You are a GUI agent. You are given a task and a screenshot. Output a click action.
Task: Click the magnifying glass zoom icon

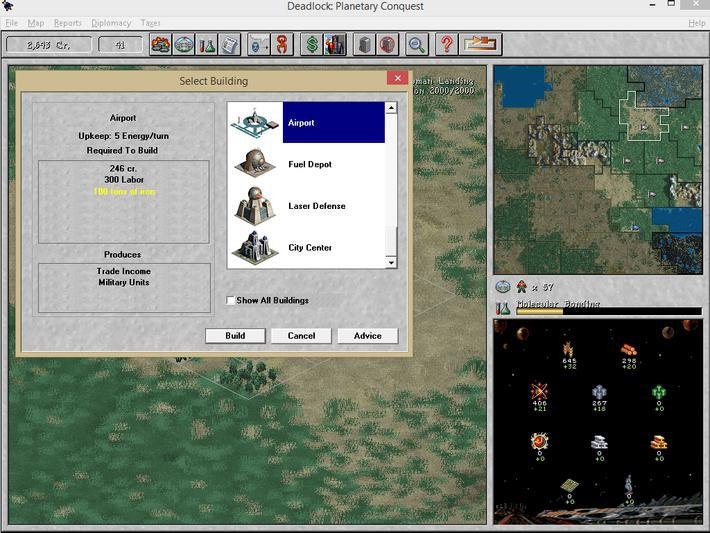click(x=417, y=44)
